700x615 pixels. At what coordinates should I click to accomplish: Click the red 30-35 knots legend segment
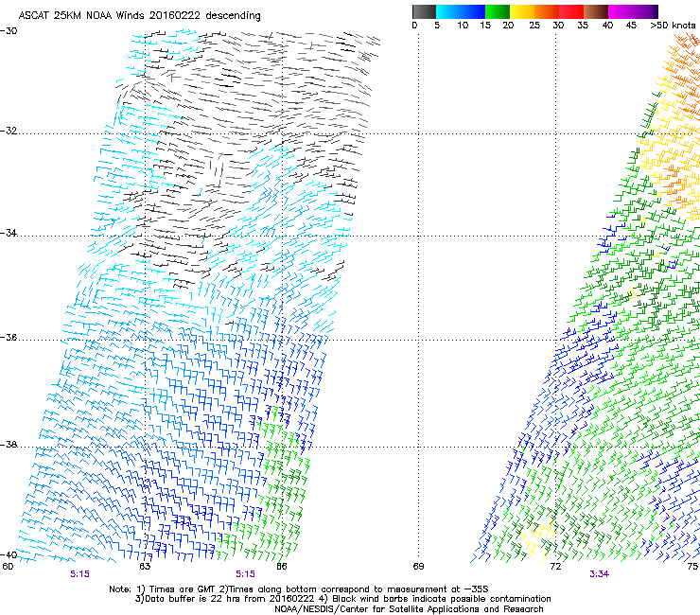tap(572, 11)
